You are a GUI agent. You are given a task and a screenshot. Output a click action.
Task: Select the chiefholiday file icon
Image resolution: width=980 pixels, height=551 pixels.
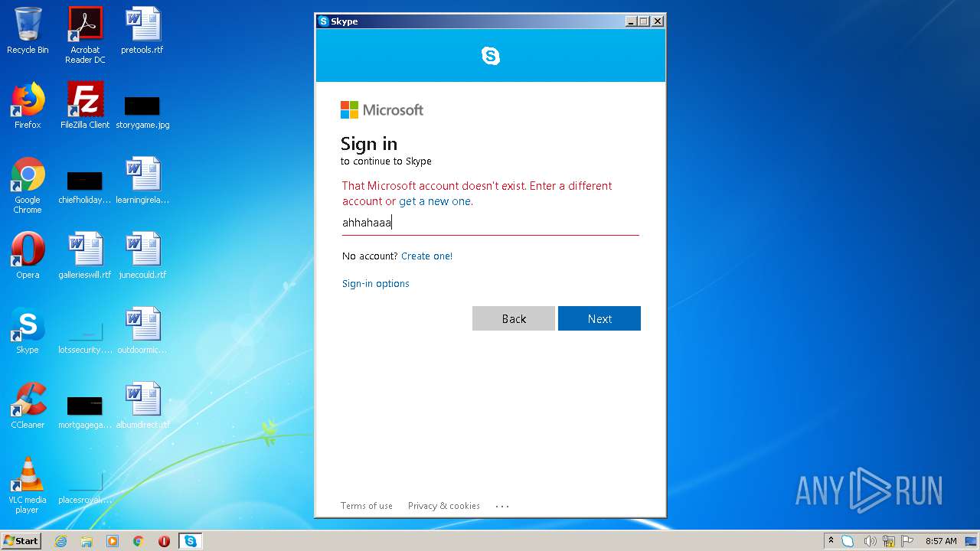(x=85, y=187)
